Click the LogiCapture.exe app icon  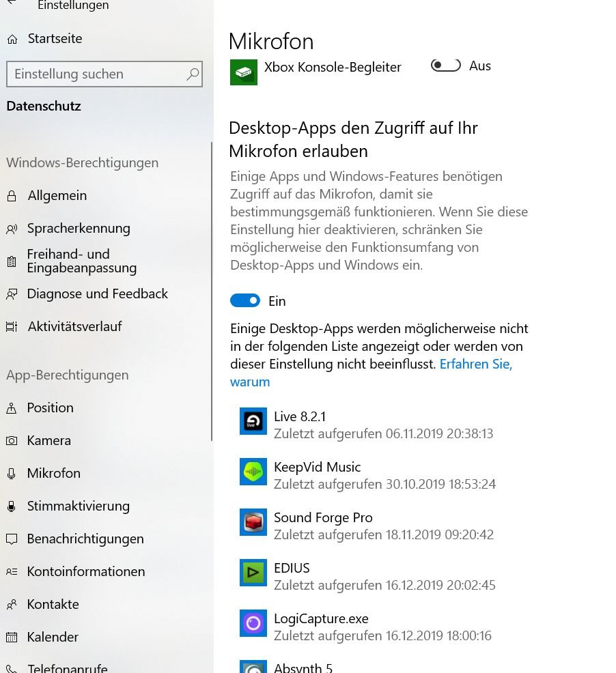(253, 623)
